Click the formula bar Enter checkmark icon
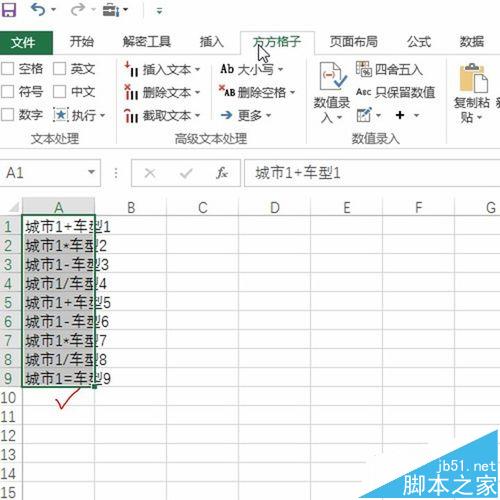The height and width of the screenshot is (500, 500). (186, 173)
